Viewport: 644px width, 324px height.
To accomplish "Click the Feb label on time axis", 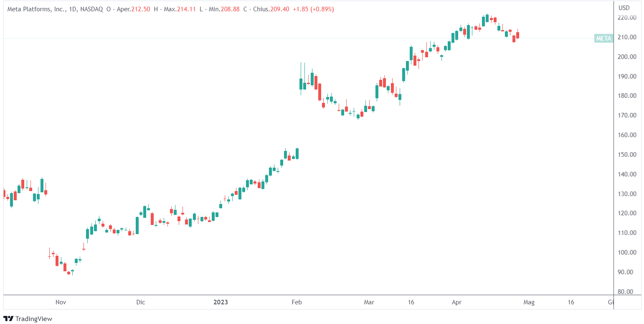I will (x=297, y=302).
